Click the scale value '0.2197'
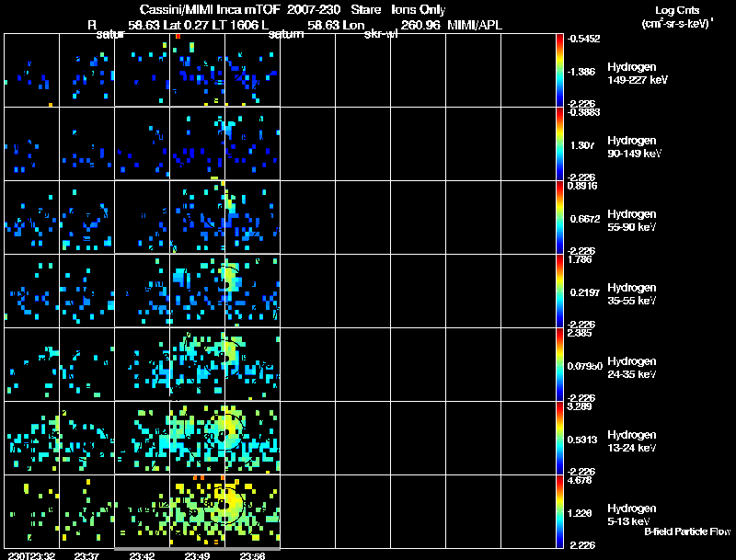The width and height of the screenshot is (736, 560). pyautogui.click(x=584, y=292)
